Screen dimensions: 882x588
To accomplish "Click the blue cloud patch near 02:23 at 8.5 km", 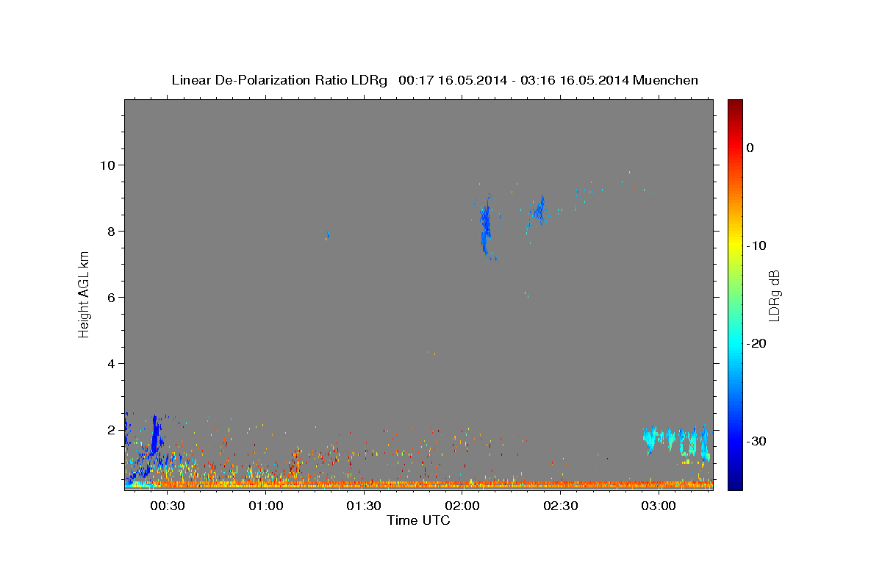I will point(539,212).
